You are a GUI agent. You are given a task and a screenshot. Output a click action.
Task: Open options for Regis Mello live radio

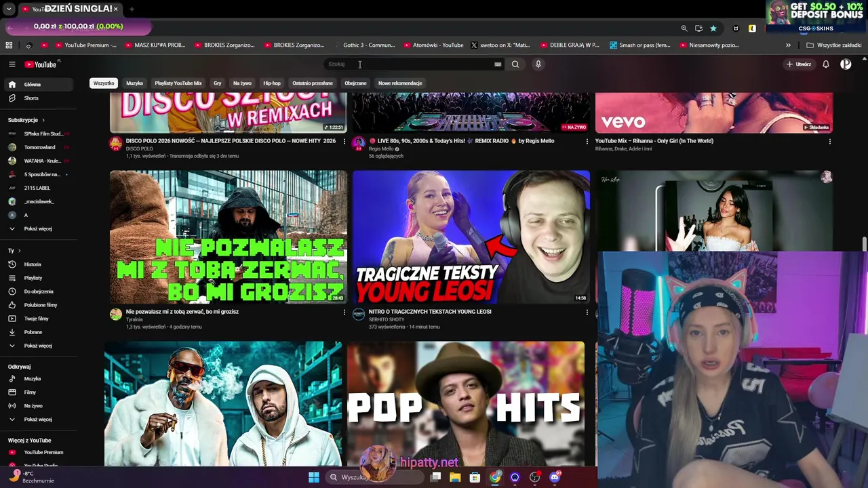587,142
